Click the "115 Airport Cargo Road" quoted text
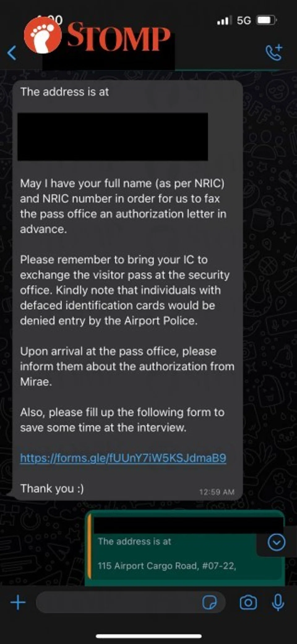Screen dimensions: 297x644 pos(167,566)
